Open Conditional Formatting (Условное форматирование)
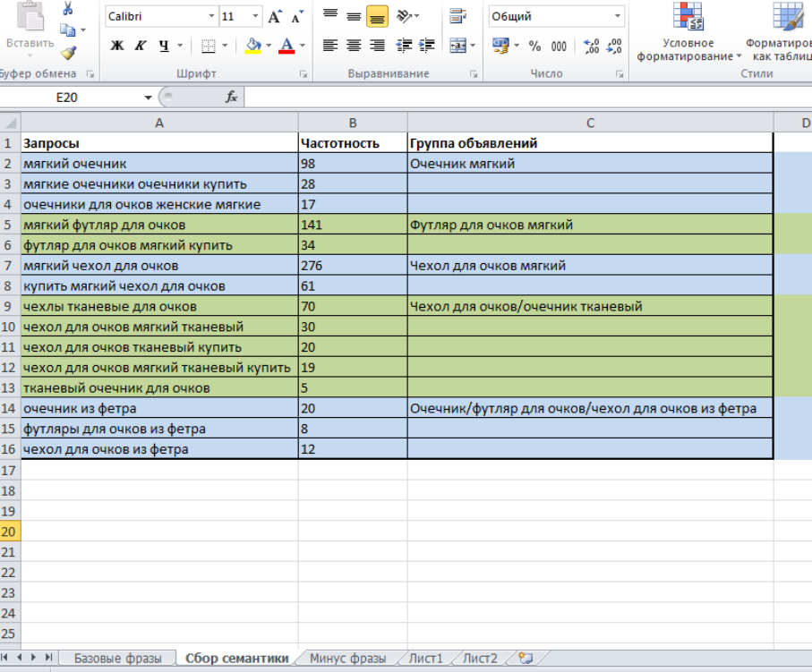The height and width of the screenshot is (672, 812). 688,32
